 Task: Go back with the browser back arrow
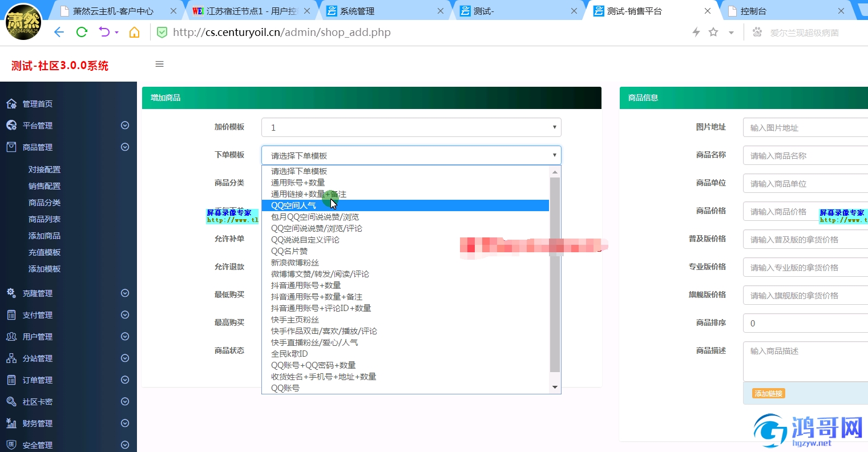[x=59, y=33]
